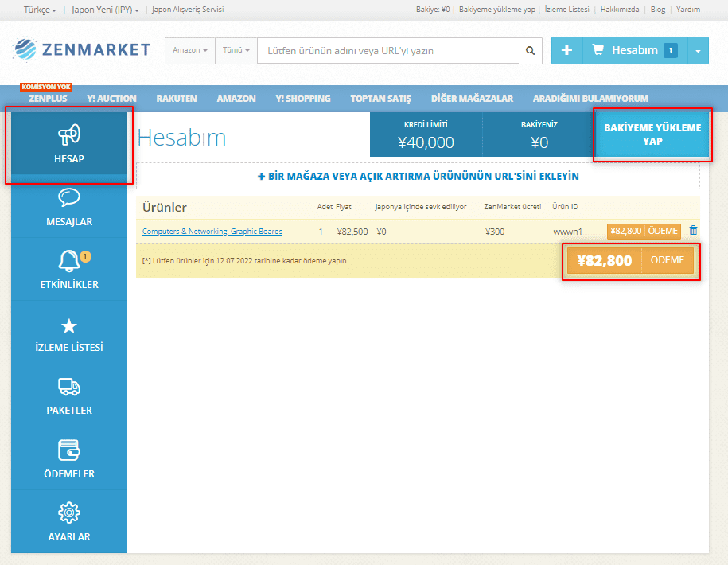Open the AMAZON menu tab

(x=236, y=99)
